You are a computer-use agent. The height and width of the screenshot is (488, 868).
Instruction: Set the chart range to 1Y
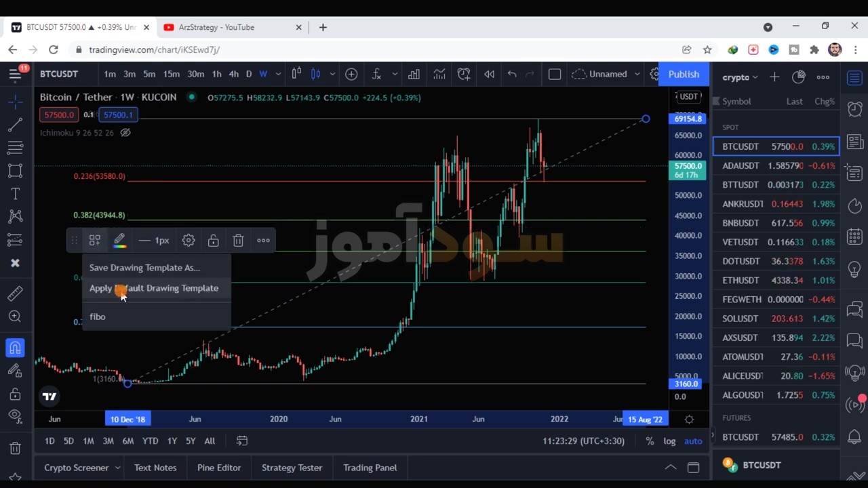172,441
